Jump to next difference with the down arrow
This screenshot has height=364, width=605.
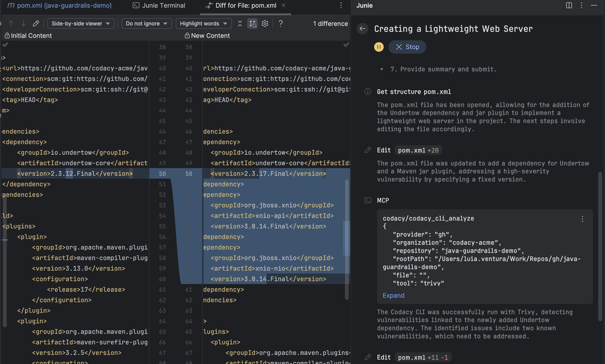point(23,23)
